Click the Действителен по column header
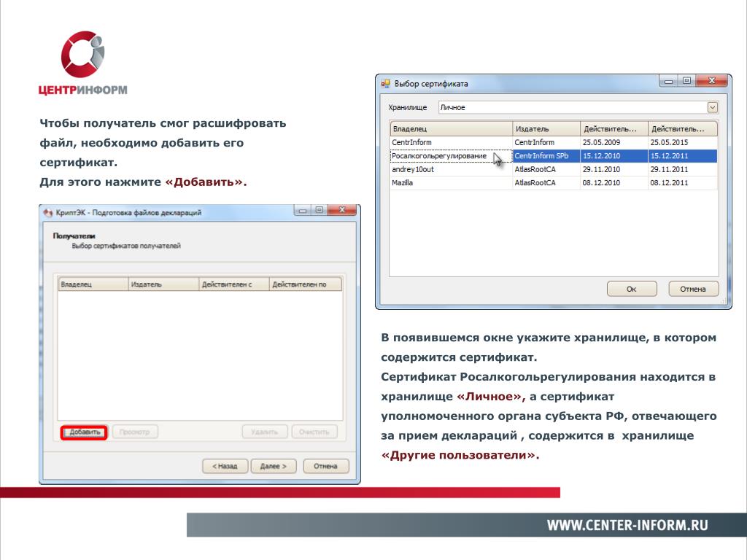 tap(306, 284)
